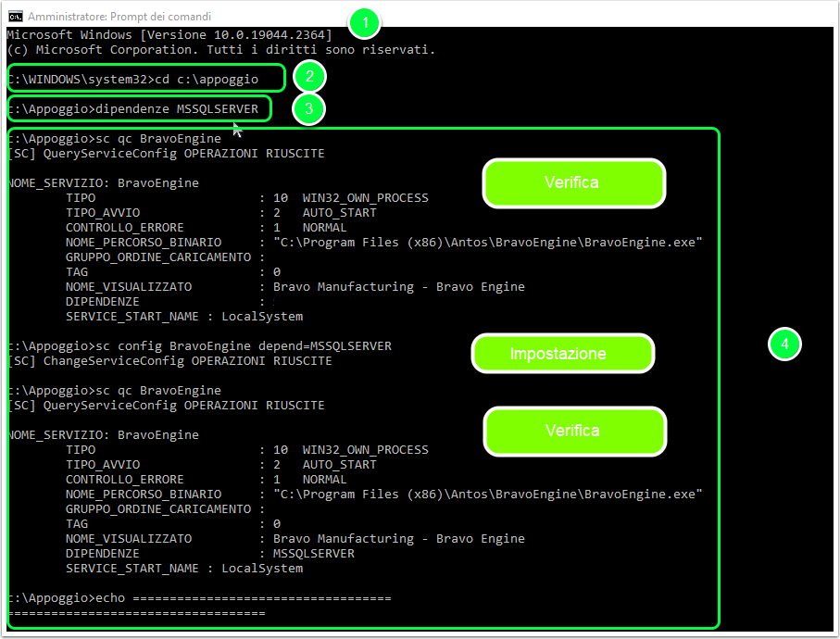Click the green circle numbered 4
Screen dimensions: 840x639
784,344
